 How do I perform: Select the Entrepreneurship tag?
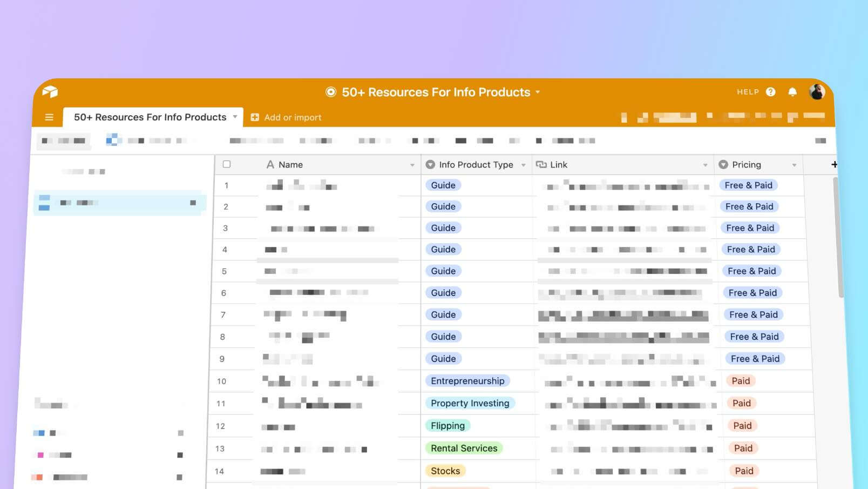pyautogui.click(x=467, y=381)
